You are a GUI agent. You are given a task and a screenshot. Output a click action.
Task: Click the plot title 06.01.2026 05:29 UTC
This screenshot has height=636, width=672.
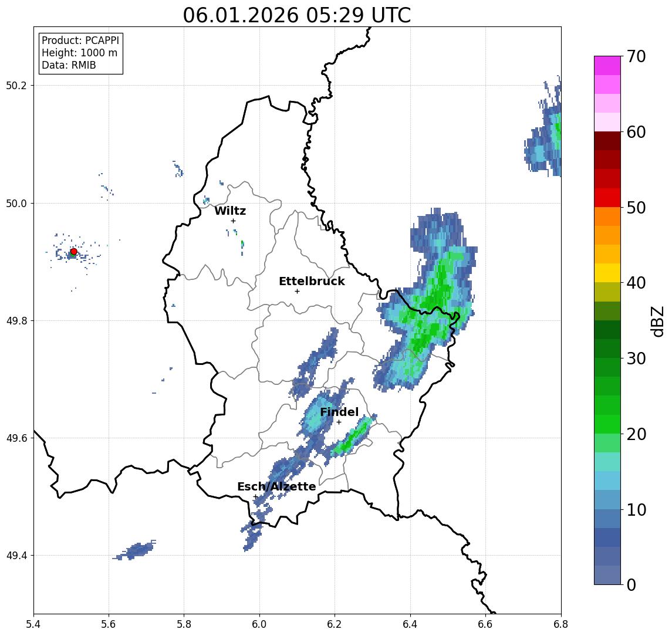(x=297, y=15)
